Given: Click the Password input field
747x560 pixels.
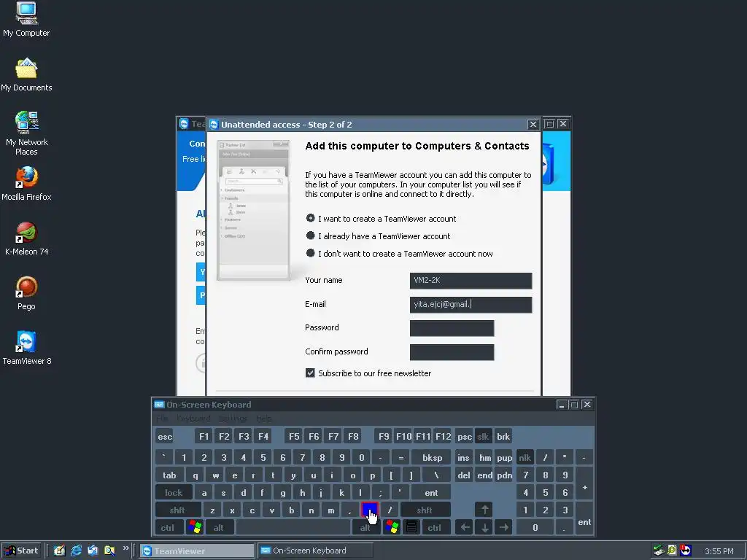Looking at the screenshot, I should tap(452, 328).
